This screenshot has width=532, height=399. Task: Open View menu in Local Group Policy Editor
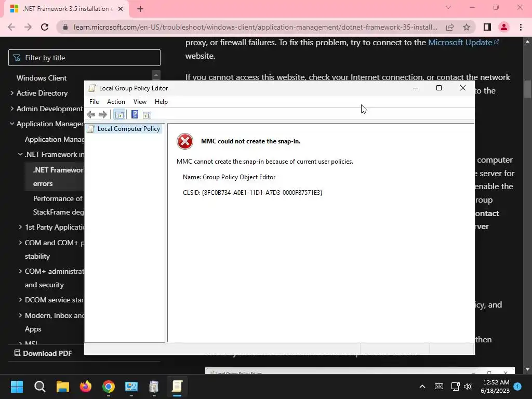pyautogui.click(x=140, y=102)
